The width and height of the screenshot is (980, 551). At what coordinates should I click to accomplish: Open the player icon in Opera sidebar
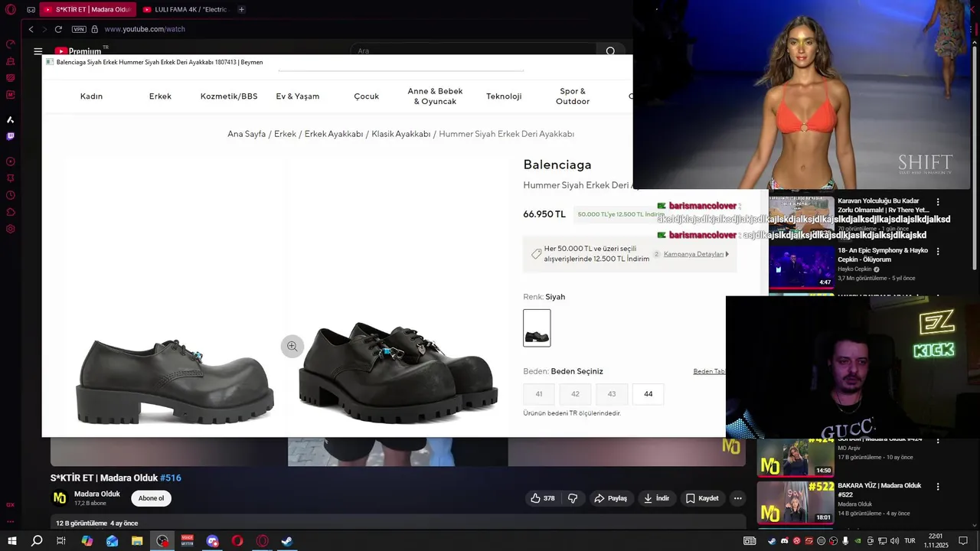pos(11,161)
